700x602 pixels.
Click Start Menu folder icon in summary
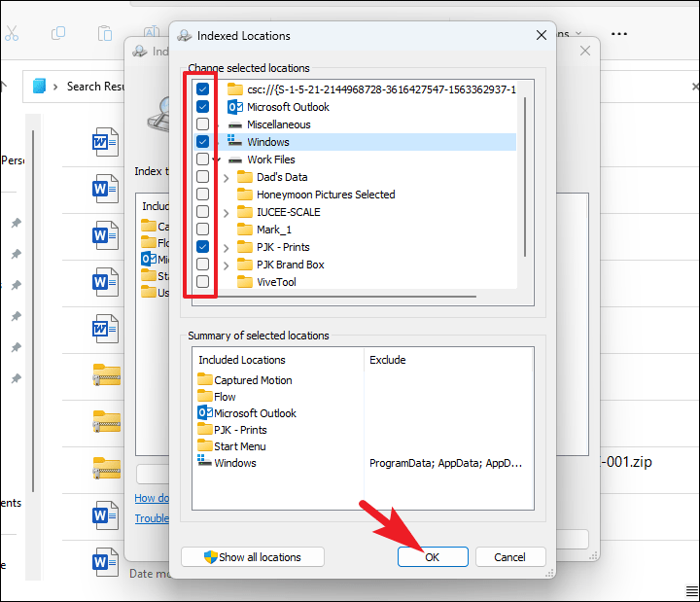click(205, 445)
